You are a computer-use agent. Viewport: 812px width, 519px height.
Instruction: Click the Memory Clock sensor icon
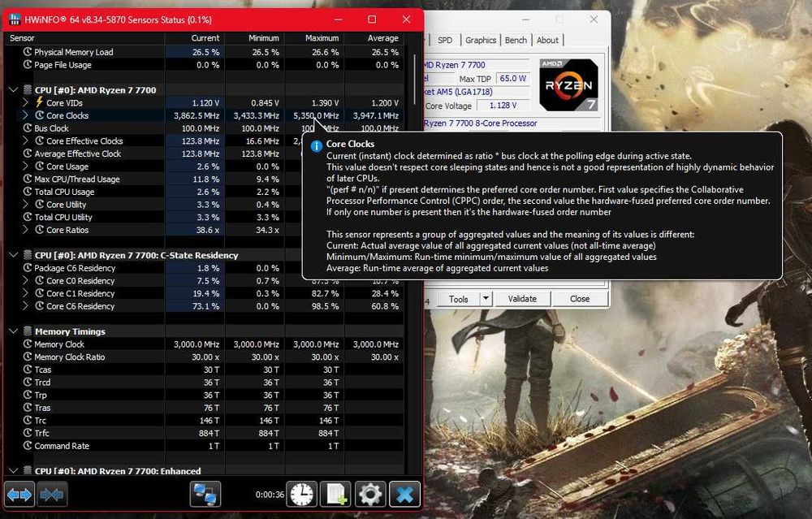28,344
